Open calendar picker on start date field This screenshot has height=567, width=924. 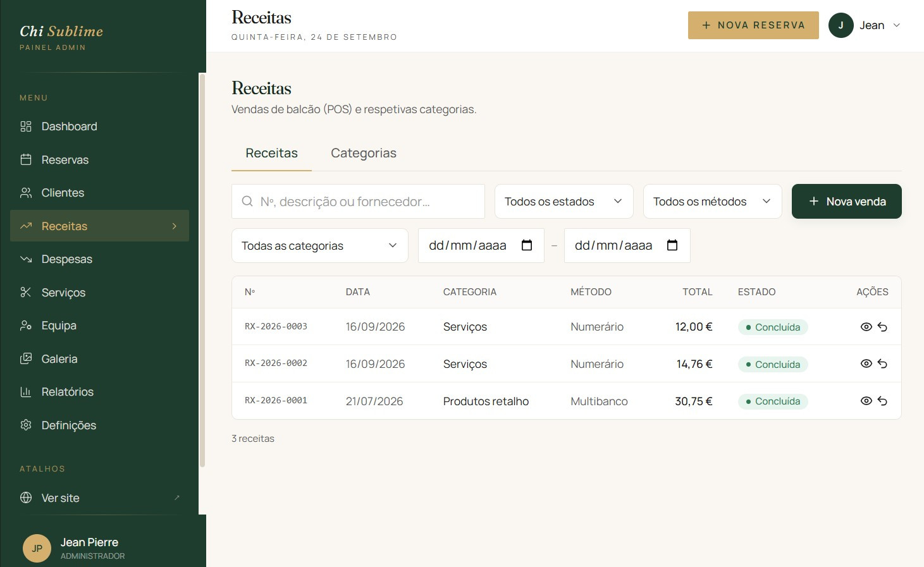[x=527, y=245]
